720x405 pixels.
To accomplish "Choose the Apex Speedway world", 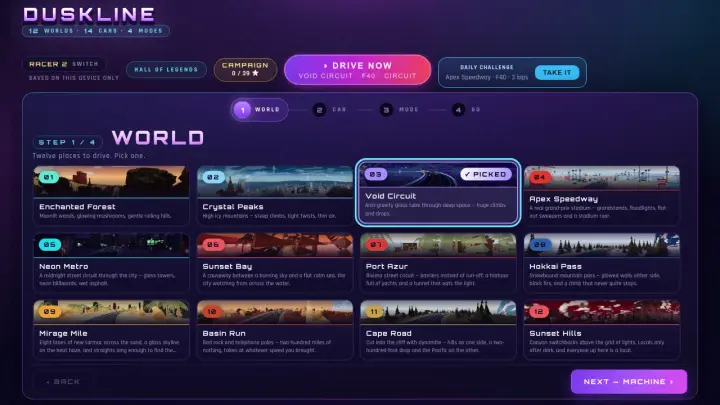I will coord(602,195).
